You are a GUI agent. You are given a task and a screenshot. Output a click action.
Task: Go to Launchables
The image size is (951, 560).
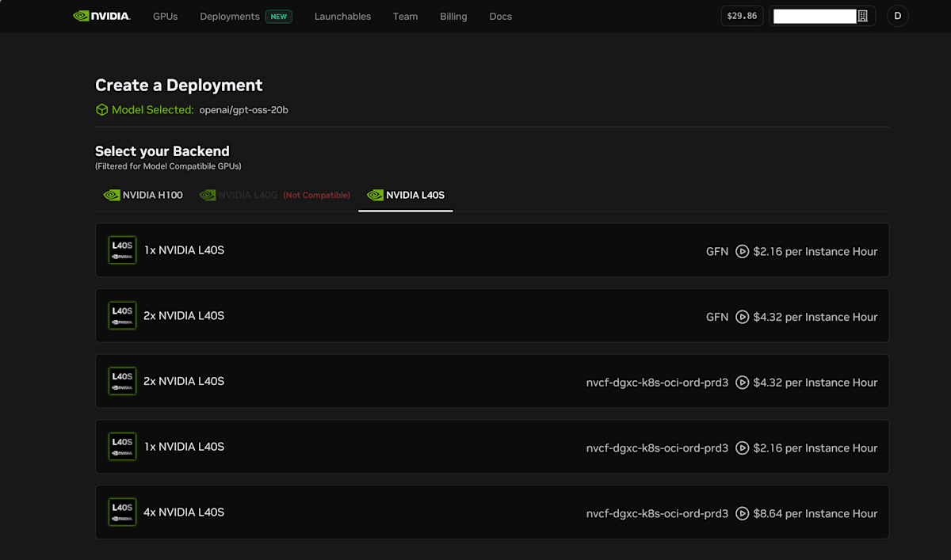[x=342, y=16]
